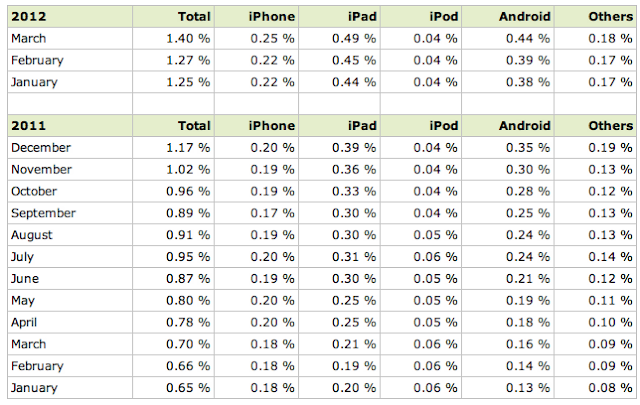This screenshot has height=405, width=640.
Task: Select the November row label
Action: click(41, 170)
